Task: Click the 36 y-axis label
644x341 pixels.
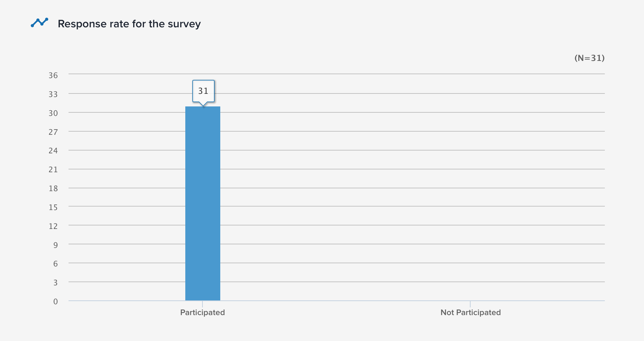Action: point(53,75)
